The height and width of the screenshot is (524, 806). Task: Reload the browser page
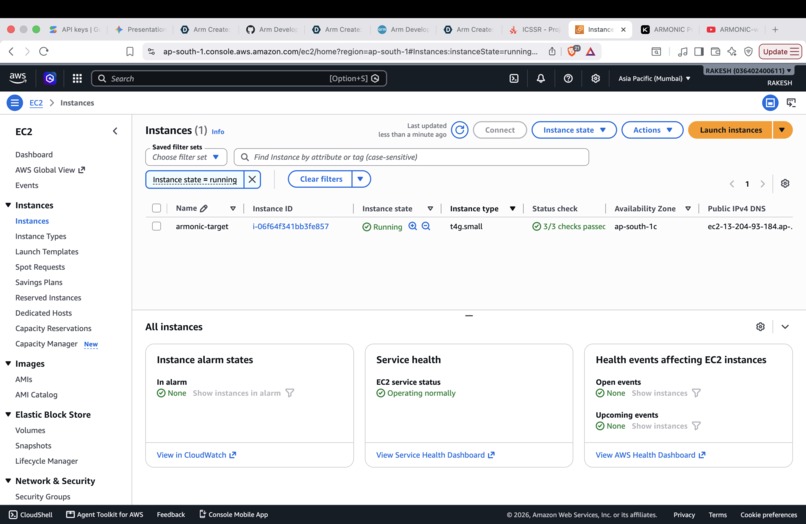click(44, 51)
